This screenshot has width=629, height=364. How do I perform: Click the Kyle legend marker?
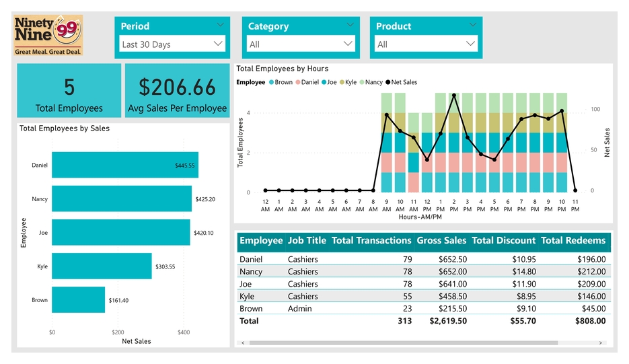342,82
